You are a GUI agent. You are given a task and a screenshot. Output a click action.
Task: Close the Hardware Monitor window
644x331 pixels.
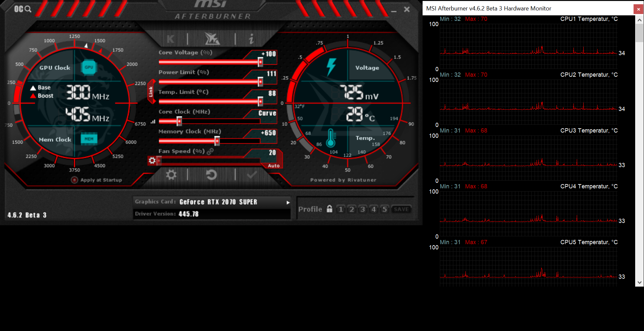point(638,9)
